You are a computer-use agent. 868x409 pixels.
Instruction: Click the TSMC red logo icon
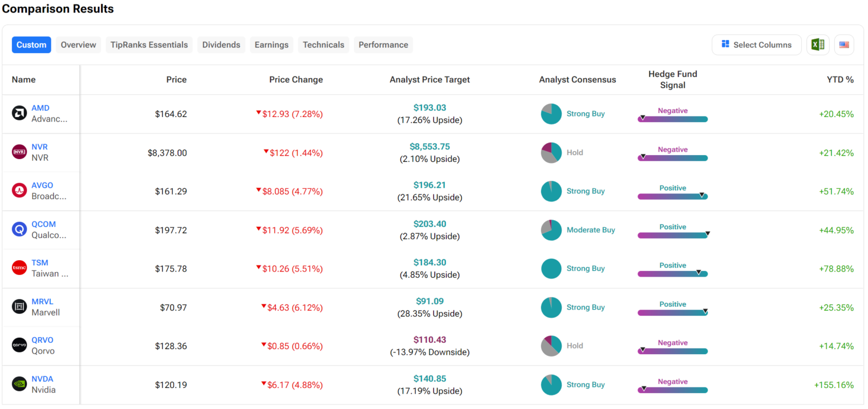click(x=19, y=268)
